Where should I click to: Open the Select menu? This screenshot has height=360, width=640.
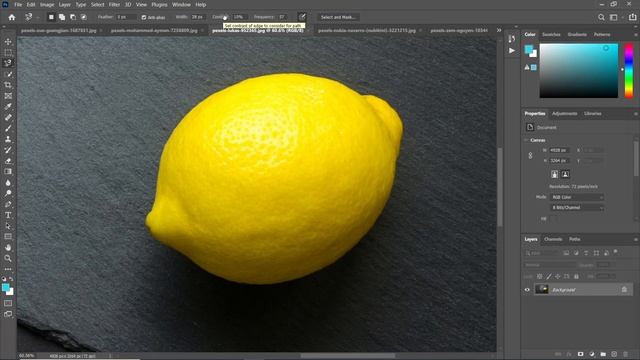pos(98,4)
